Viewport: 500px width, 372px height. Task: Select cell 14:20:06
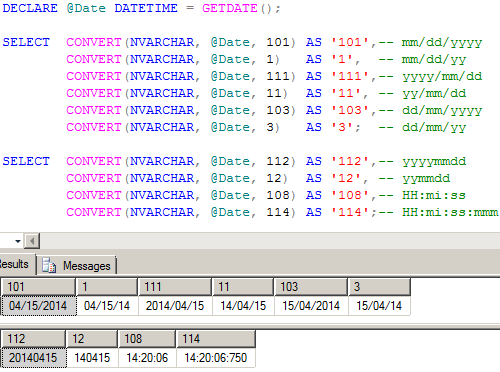(x=147, y=358)
